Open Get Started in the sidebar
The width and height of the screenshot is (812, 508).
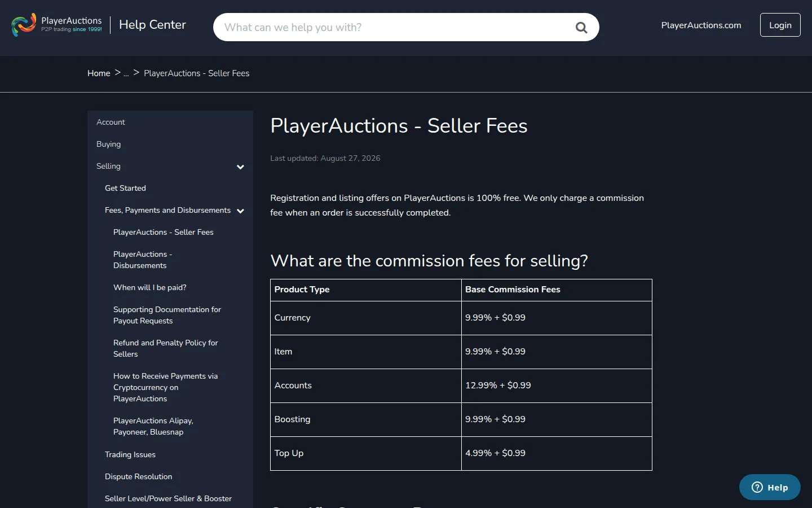[x=125, y=188]
